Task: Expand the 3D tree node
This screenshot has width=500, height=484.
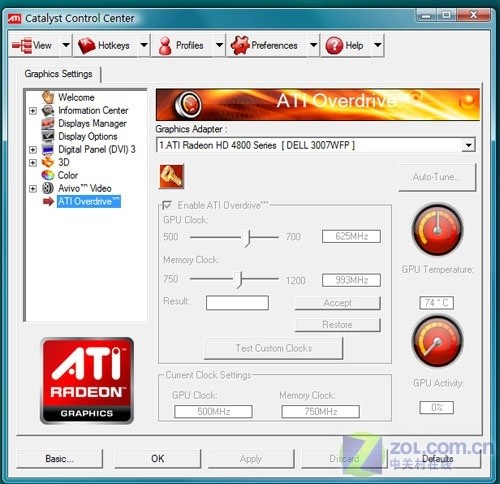Action: click(33, 163)
